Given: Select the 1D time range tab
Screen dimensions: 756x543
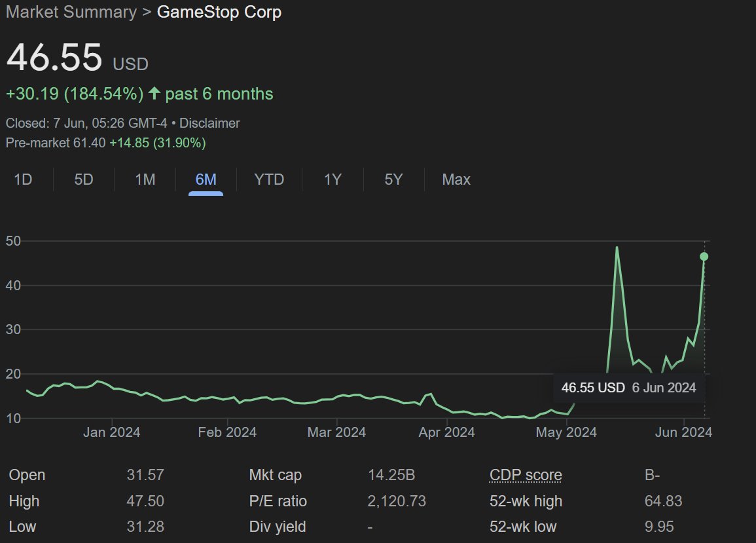Looking at the screenshot, I should pos(23,179).
